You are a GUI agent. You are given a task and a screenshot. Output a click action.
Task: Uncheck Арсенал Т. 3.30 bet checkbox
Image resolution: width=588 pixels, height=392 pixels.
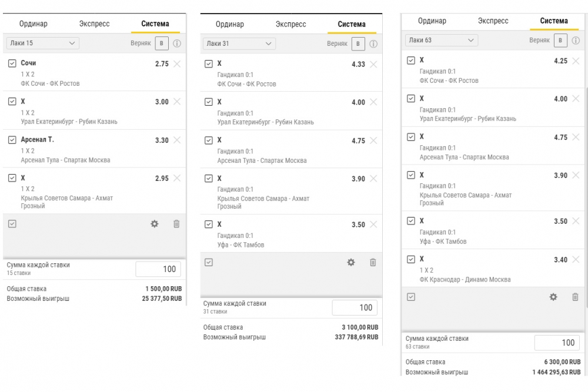coord(12,140)
